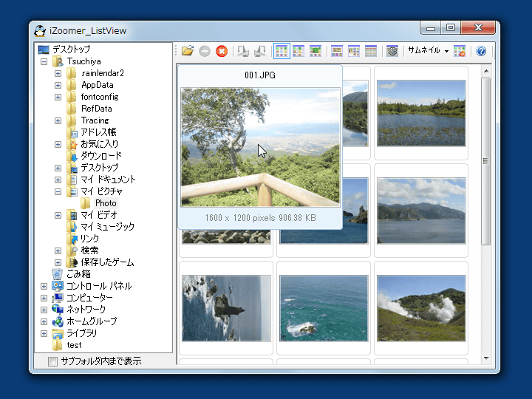Expand the コンピューター node
This screenshot has width=532, height=399.
tap(44, 299)
